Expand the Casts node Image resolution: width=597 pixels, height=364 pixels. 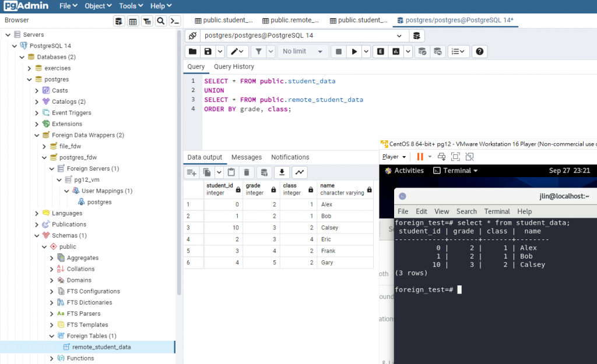click(x=37, y=90)
